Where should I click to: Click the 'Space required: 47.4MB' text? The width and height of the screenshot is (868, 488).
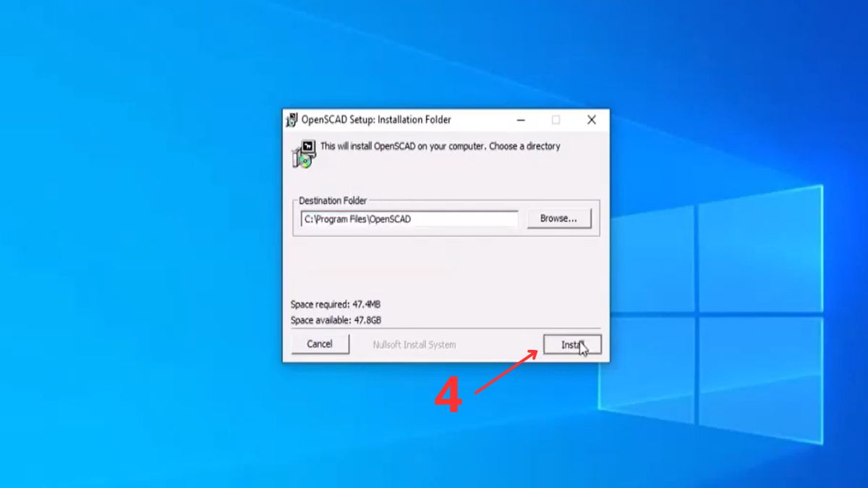point(336,304)
